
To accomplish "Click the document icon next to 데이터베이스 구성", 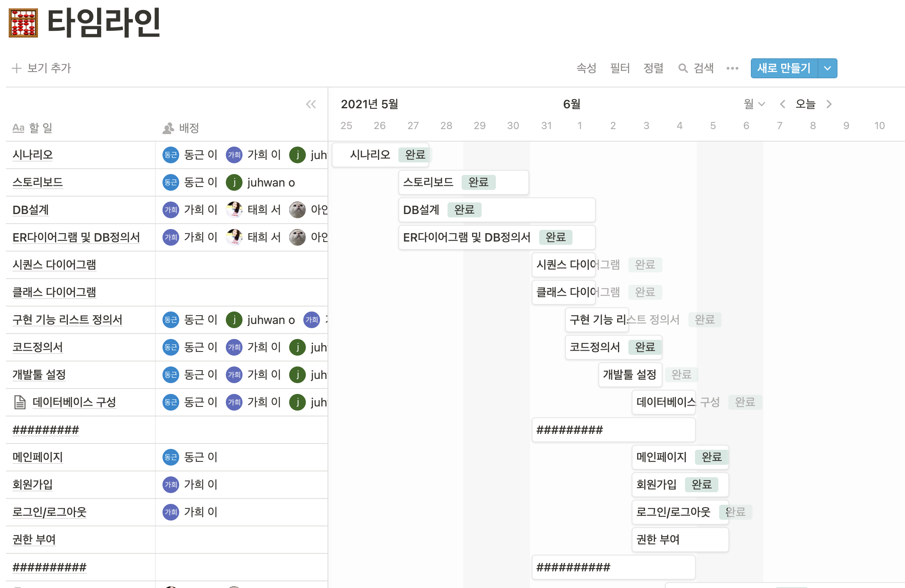I will coord(20,402).
